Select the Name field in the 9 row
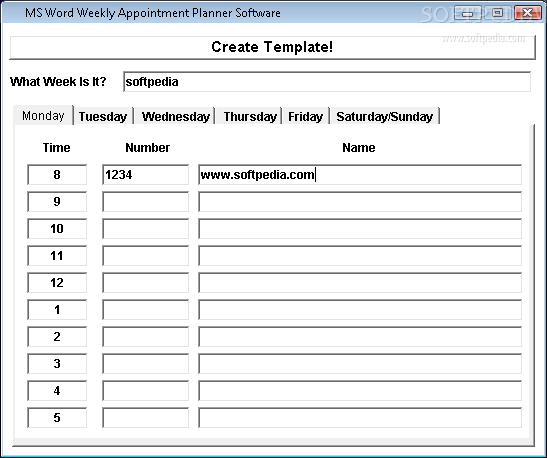 pos(360,201)
